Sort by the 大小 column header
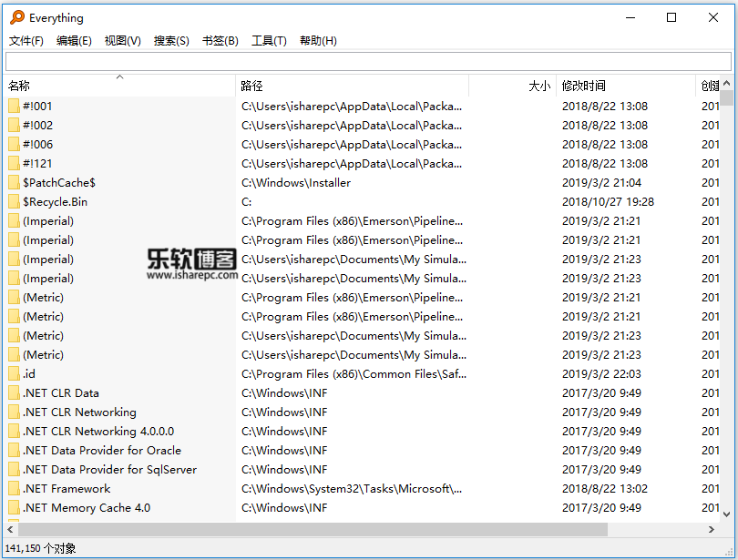 (513, 86)
